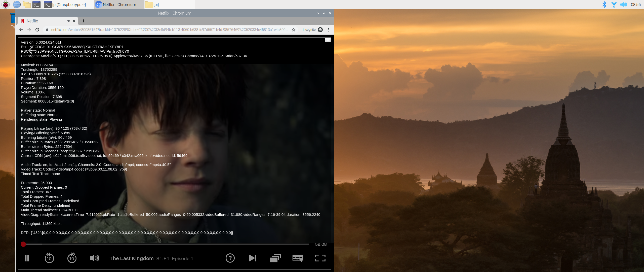644x272 pixels.
Task: Close the Netflix browser tab
Action: click(x=74, y=21)
